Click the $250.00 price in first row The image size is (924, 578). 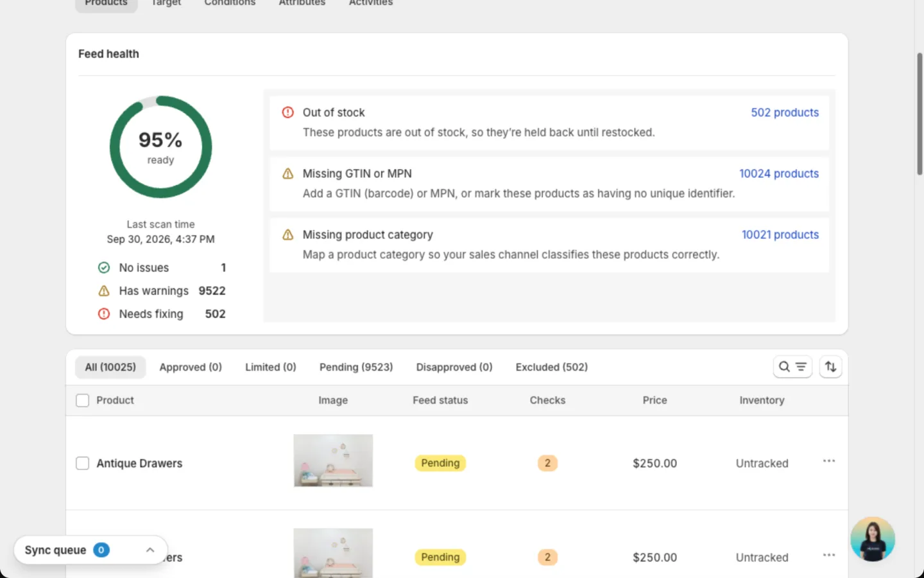tap(654, 464)
